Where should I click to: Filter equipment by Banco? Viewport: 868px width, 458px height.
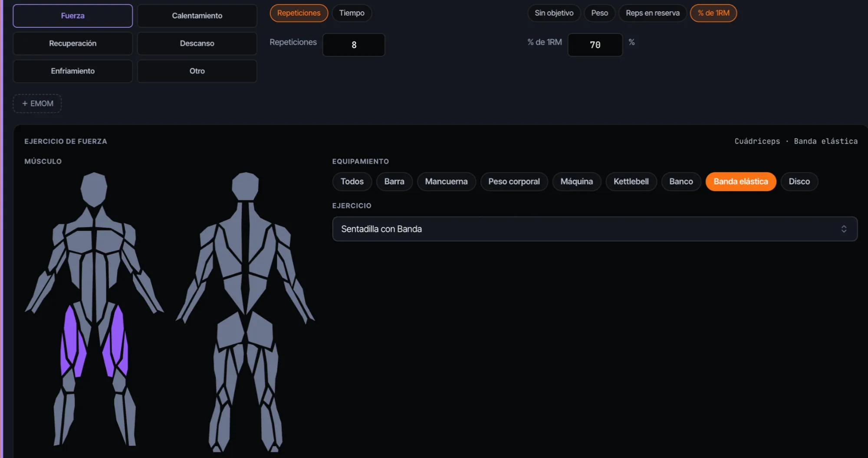[681, 181]
